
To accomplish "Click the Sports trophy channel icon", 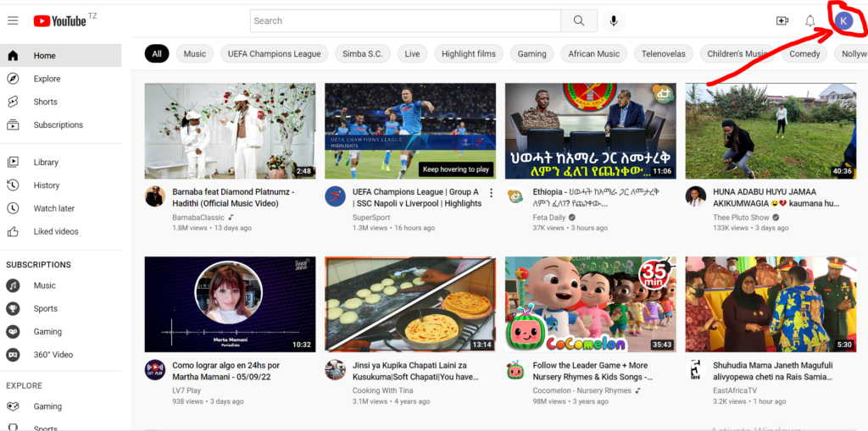I will (13, 309).
